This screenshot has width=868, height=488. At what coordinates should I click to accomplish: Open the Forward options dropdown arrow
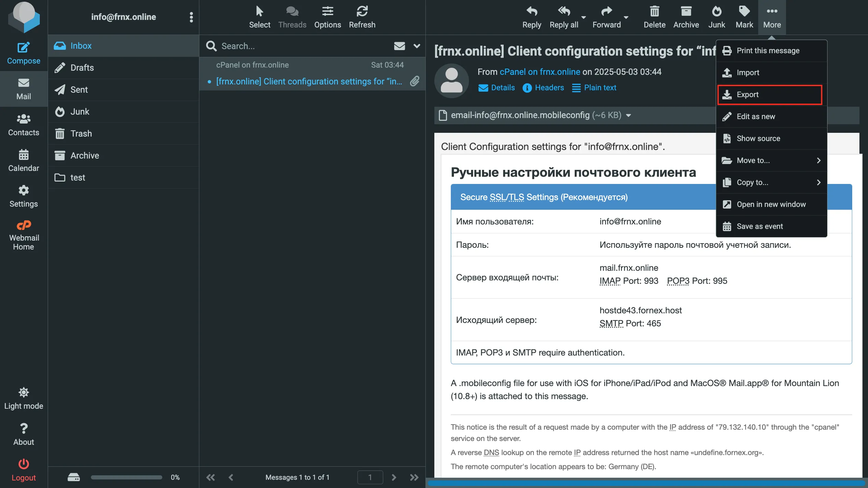pos(626,17)
